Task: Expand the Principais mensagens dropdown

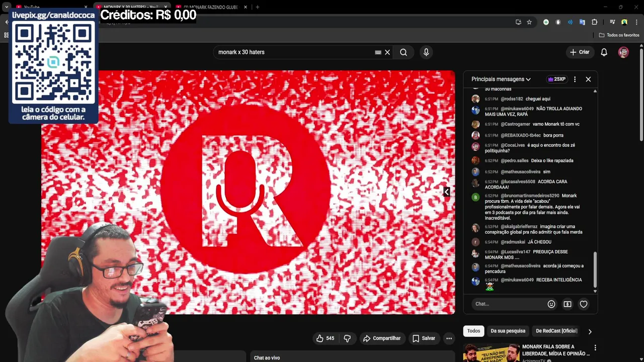Action: point(501,79)
